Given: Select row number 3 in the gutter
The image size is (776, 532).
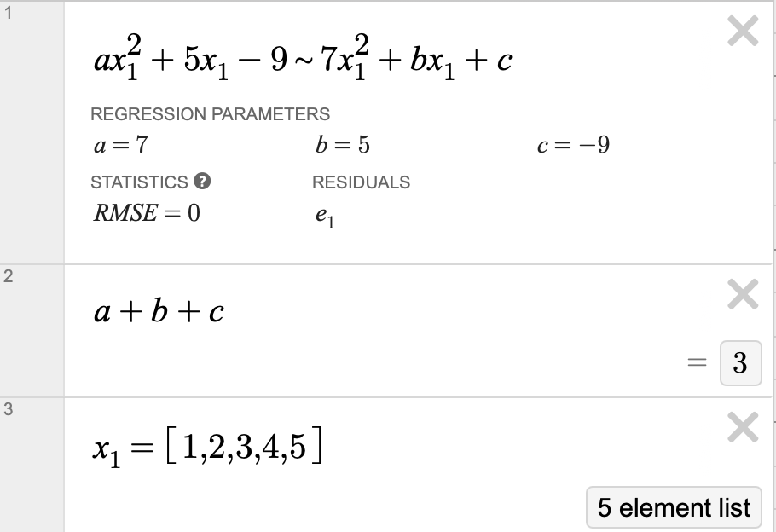Looking at the screenshot, I should 8,408.
